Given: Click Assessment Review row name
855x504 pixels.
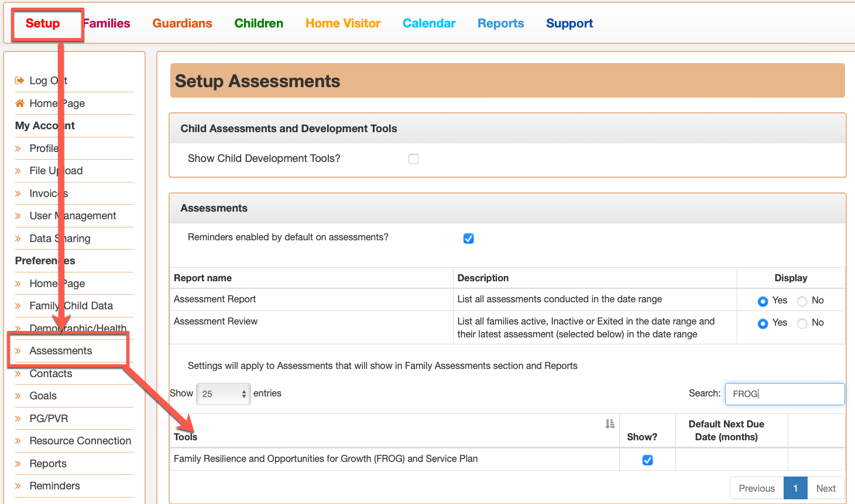Looking at the screenshot, I should coord(215,322).
